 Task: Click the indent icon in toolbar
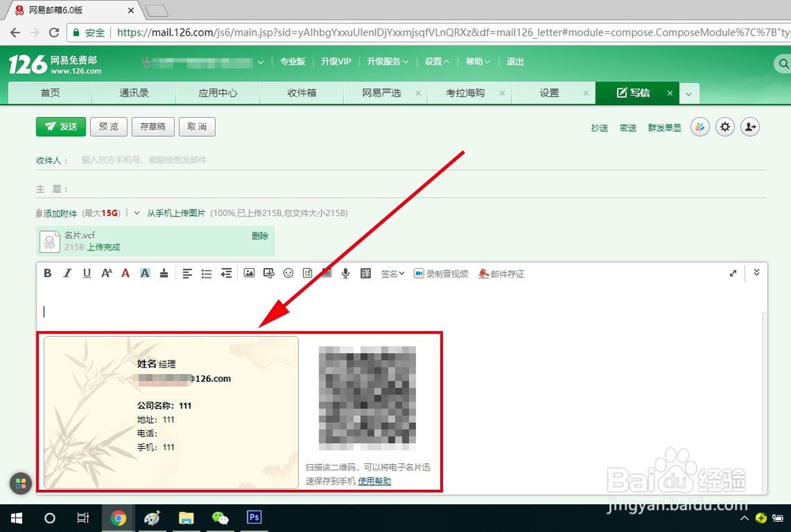point(226,274)
